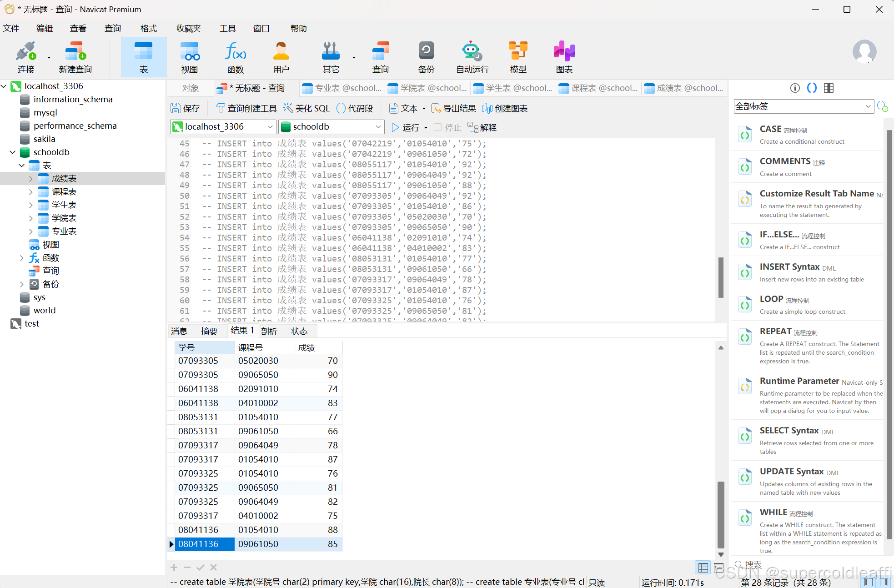Image resolution: width=894 pixels, height=588 pixels.
Task: Switch to grid view in results footer
Action: 703,568
